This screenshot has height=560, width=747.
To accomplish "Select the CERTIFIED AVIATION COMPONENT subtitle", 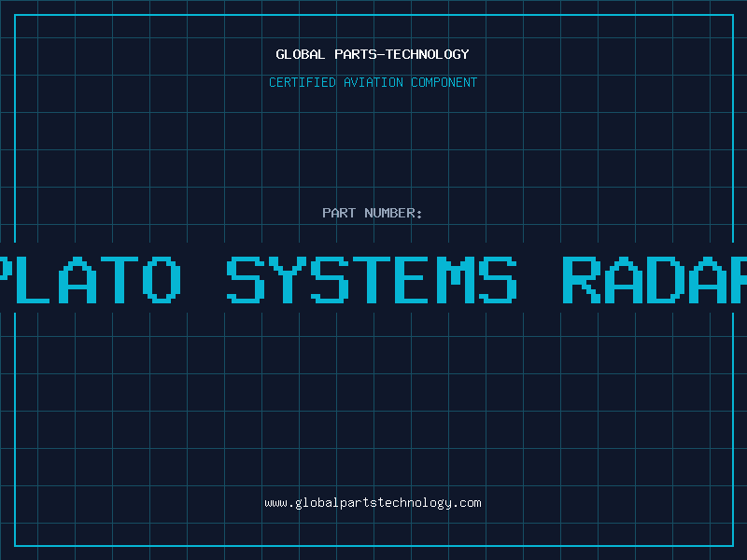I will (x=373, y=82).
